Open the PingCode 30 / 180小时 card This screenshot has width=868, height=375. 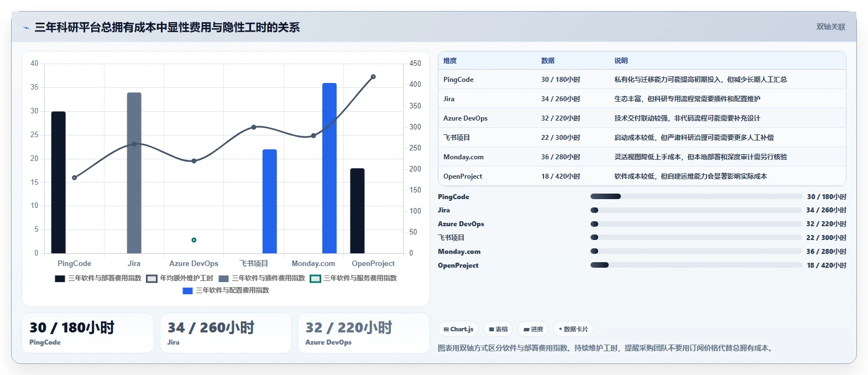click(x=88, y=333)
